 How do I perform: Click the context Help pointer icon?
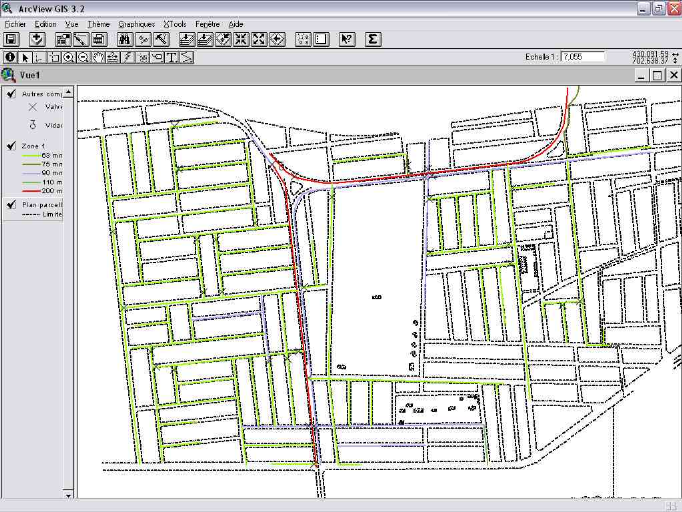(x=347, y=39)
